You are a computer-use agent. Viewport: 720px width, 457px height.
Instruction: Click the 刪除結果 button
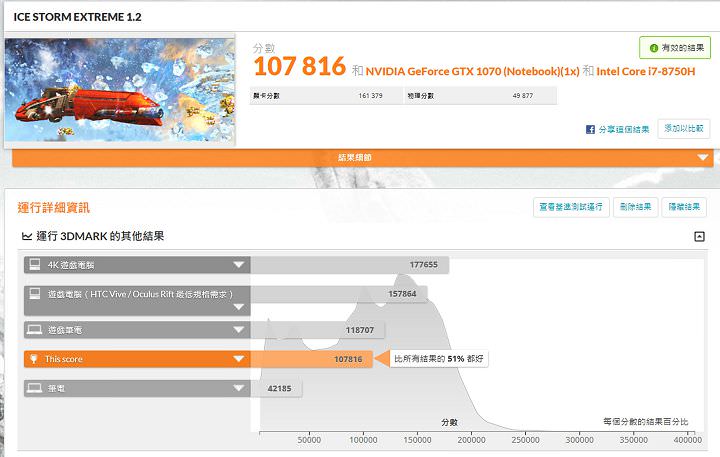tap(634, 207)
